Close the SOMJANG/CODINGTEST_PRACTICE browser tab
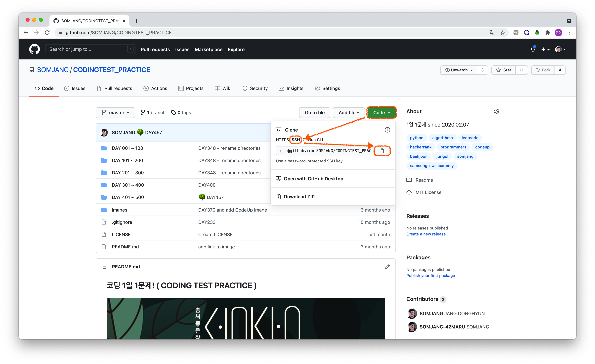 [124, 21]
